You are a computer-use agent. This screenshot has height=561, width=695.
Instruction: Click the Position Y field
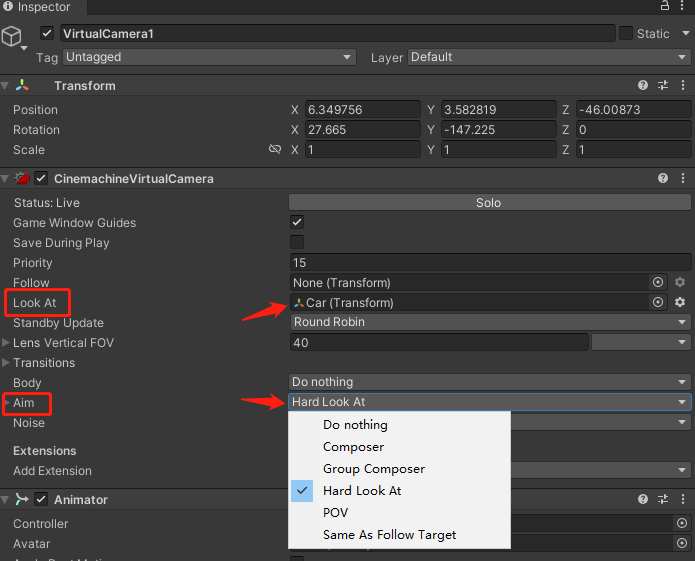(x=499, y=109)
